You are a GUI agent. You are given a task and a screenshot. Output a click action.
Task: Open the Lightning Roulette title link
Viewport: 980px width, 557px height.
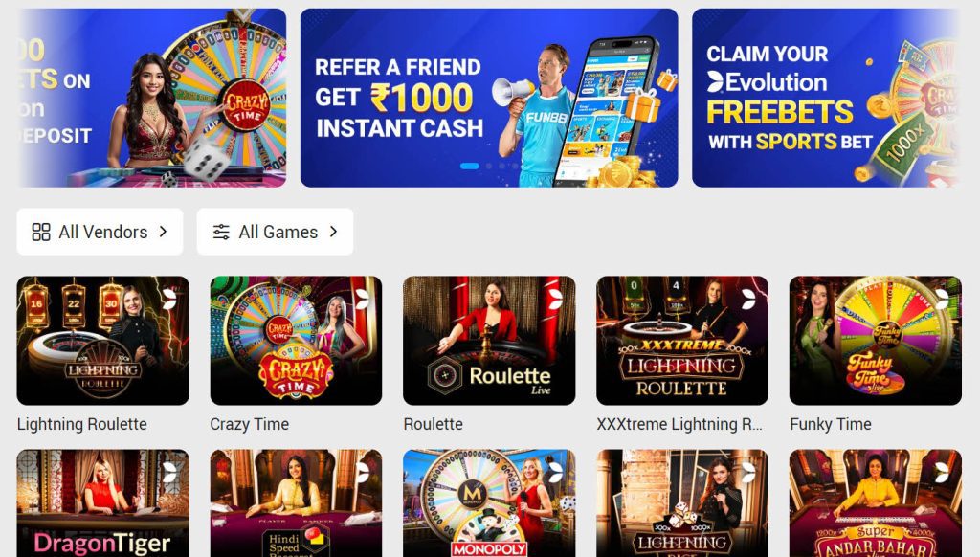(x=82, y=424)
